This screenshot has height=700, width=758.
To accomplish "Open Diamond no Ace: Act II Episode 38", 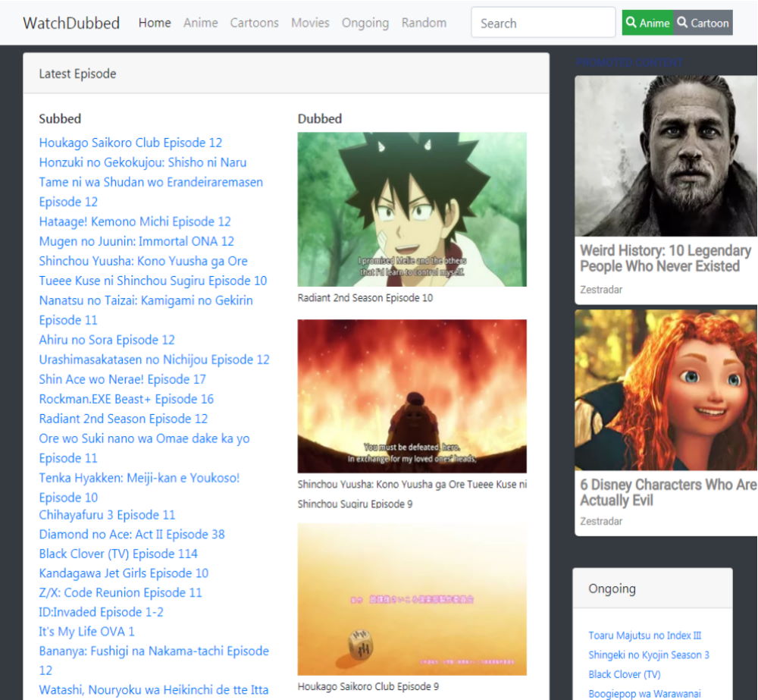I will [x=132, y=534].
